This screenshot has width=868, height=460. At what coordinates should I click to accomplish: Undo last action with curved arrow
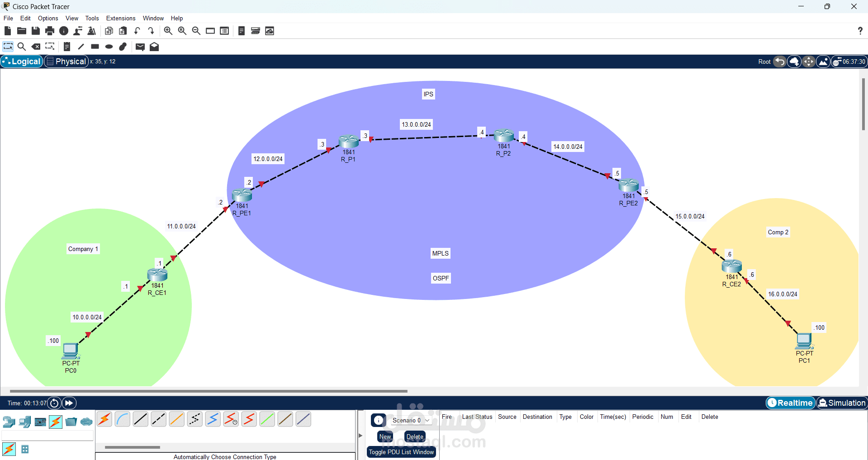coord(137,31)
